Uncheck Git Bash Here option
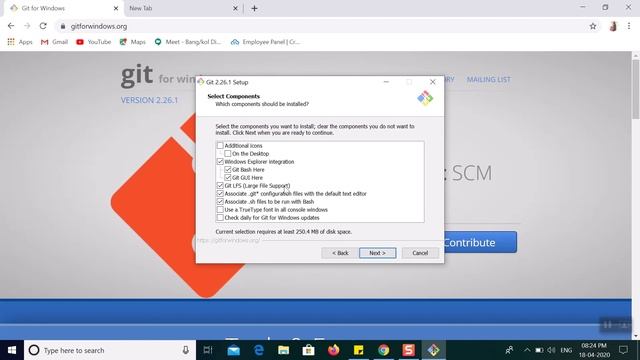 (x=228, y=169)
